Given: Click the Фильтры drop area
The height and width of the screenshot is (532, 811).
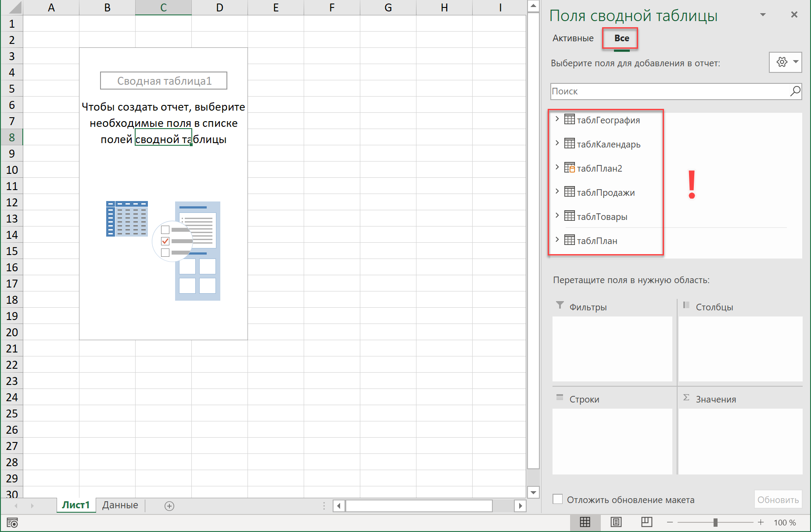Looking at the screenshot, I should pyautogui.click(x=612, y=349).
